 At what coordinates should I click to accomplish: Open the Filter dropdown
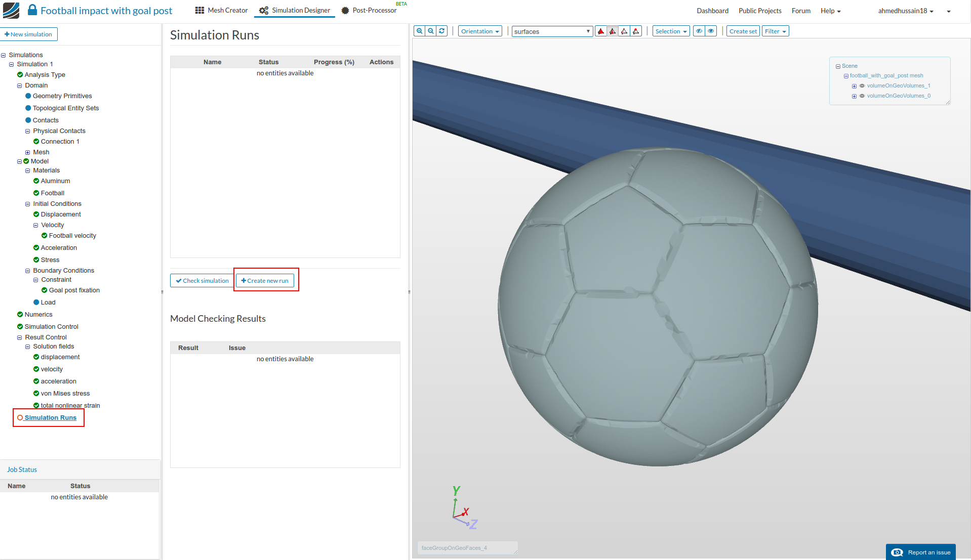click(x=775, y=31)
